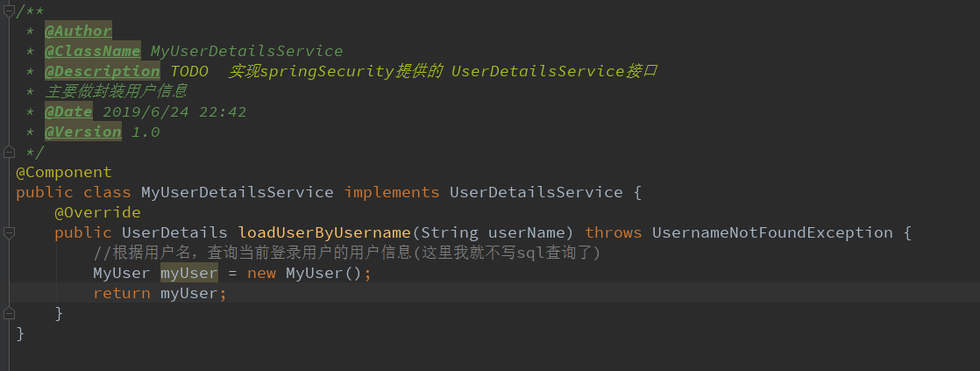Click the @Date Javadoc tag
This screenshot has width=980, height=371.
pos(68,111)
